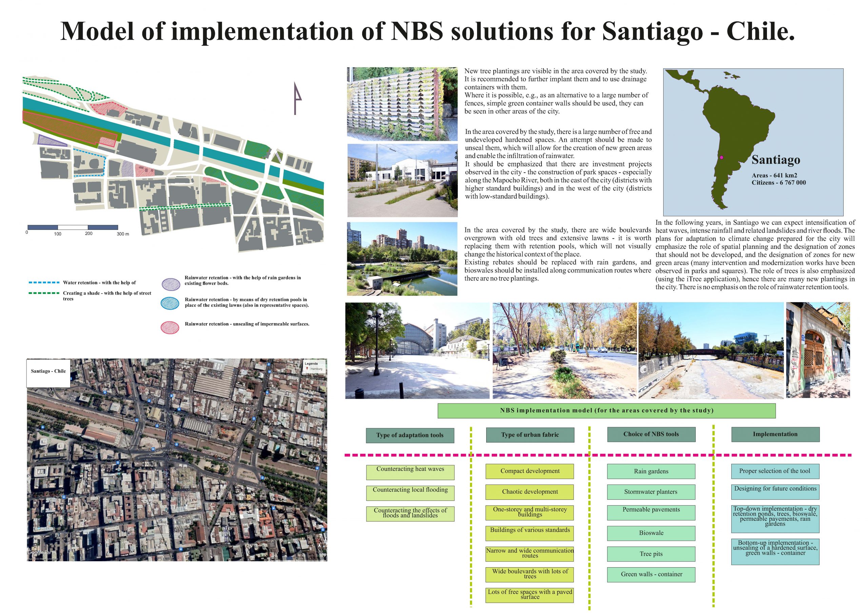This screenshot has width=868, height=613.
Task: Open the white building park photo
Action: (402, 180)
